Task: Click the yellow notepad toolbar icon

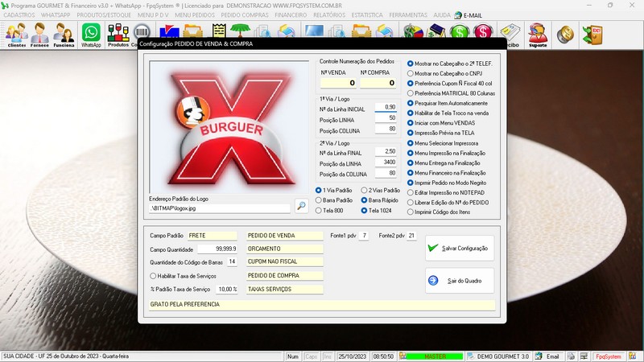Action: coord(219,31)
